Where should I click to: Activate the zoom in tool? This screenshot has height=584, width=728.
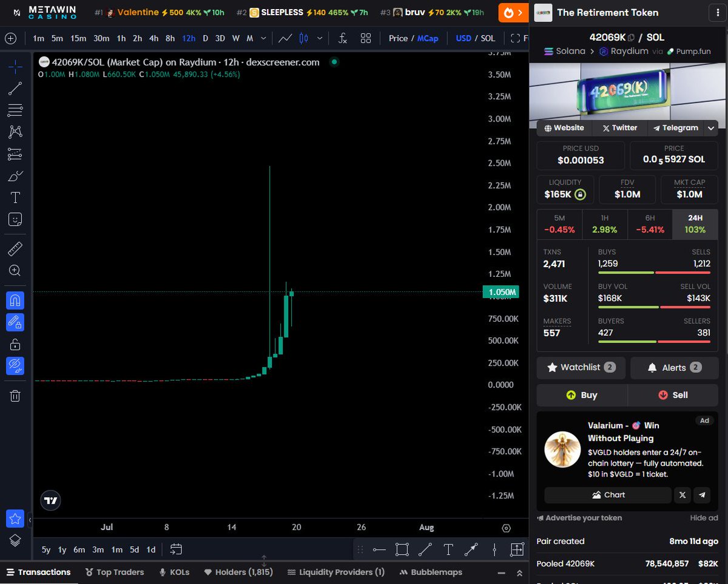pyautogui.click(x=15, y=271)
